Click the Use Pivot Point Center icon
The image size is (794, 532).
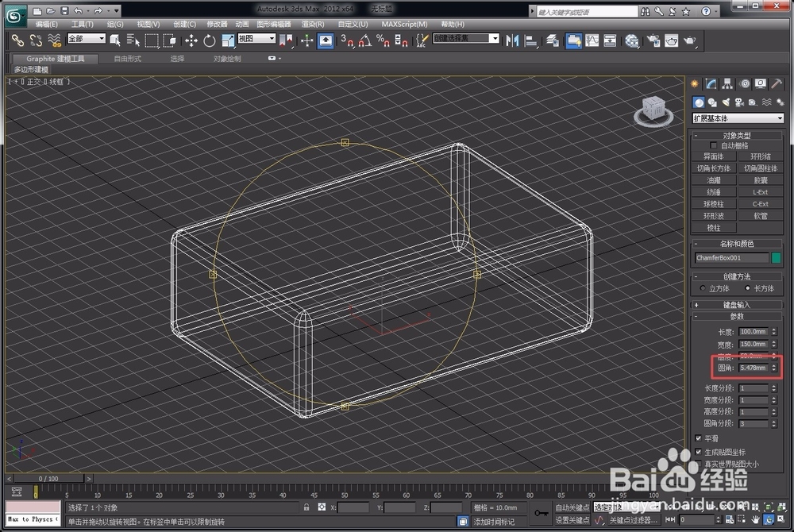coord(286,40)
